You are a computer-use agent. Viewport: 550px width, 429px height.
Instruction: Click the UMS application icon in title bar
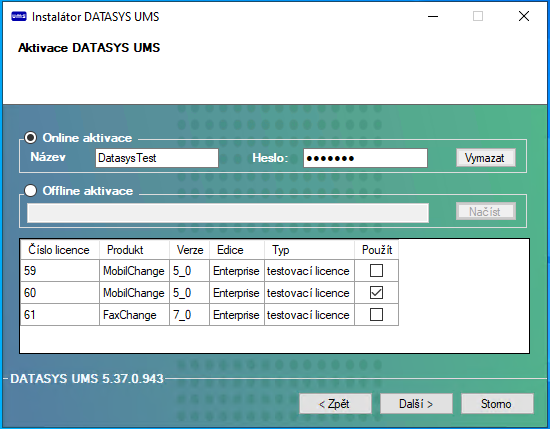coord(19,16)
